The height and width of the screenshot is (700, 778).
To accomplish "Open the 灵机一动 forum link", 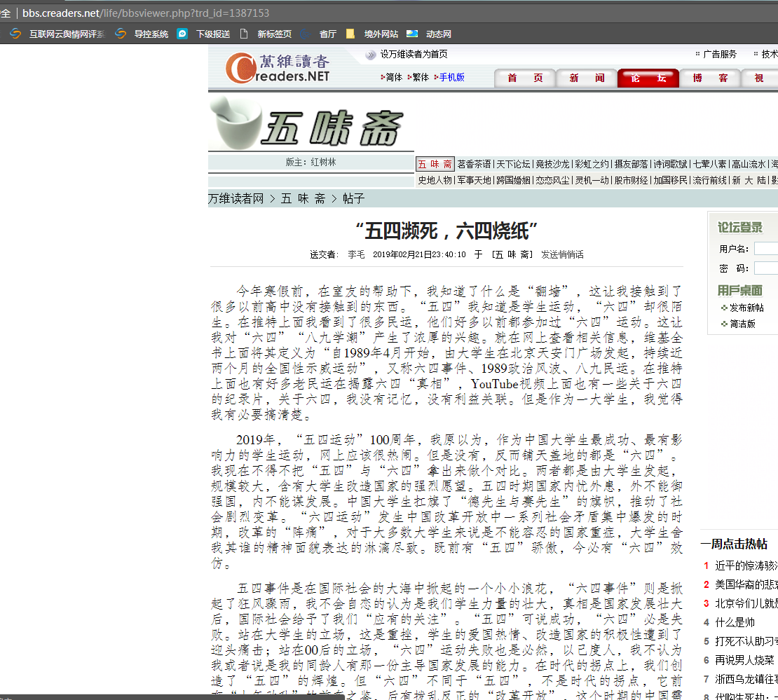I will (592, 180).
